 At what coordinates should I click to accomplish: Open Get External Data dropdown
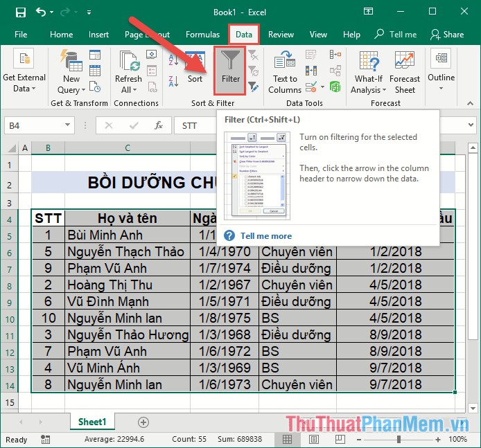point(24,71)
